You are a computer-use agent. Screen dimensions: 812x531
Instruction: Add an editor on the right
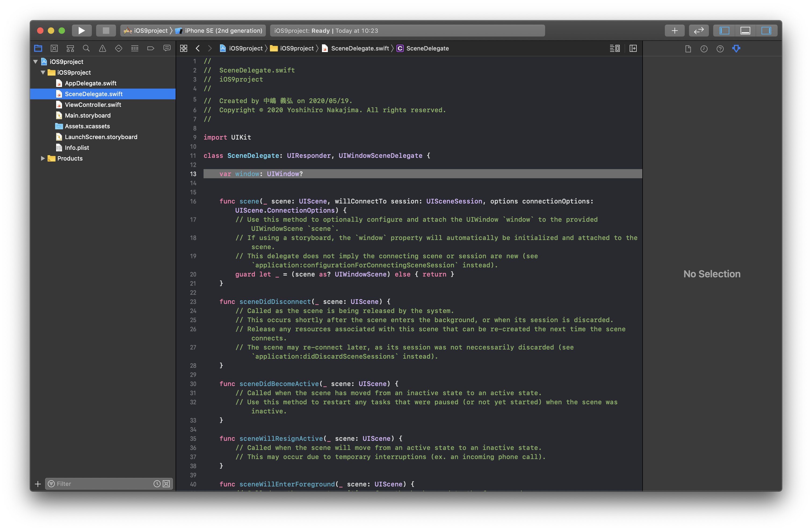point(633,48)
